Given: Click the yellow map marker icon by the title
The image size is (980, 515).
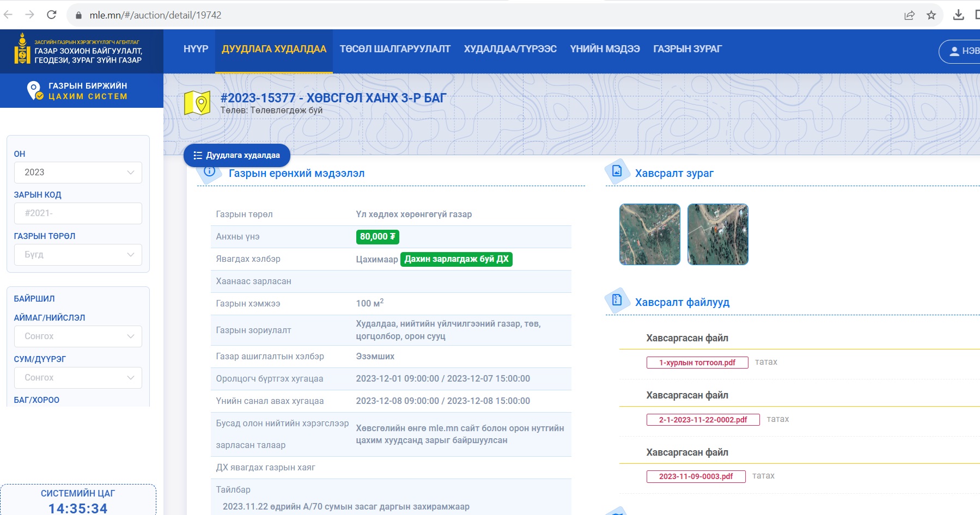Looking at the screenshot, I should 197,102.
